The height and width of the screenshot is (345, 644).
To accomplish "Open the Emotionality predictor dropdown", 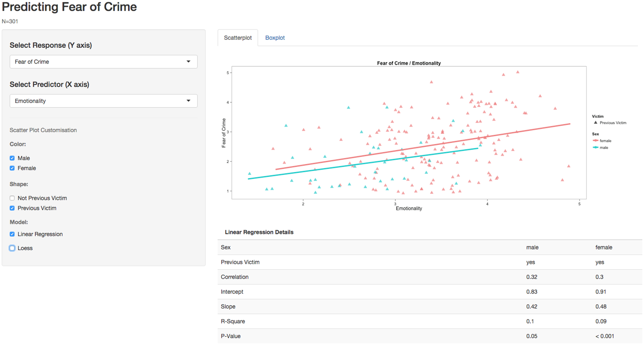I will [x=103, y=101].
